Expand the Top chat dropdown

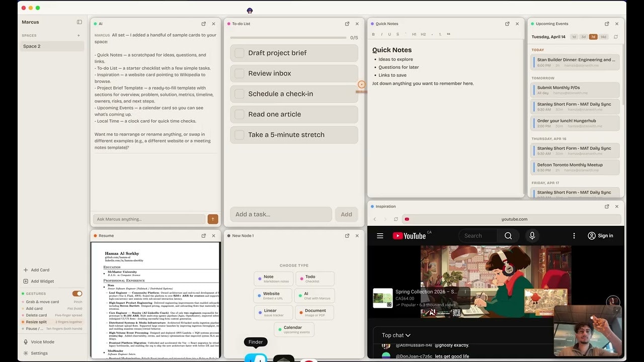coord(396,335)
